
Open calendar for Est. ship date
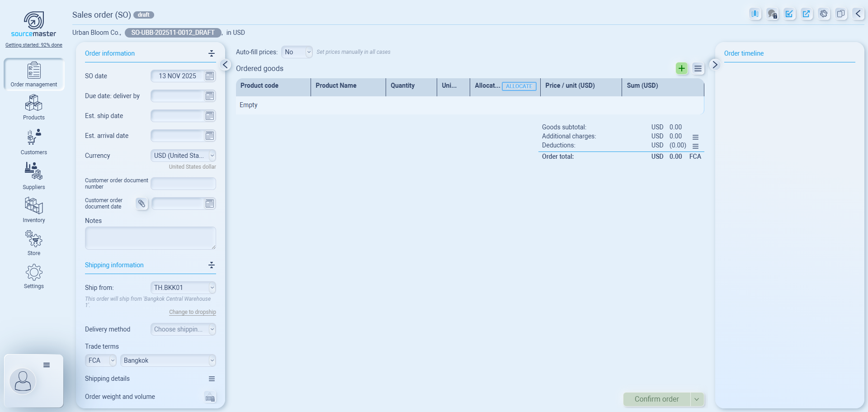tap(210, 116)
